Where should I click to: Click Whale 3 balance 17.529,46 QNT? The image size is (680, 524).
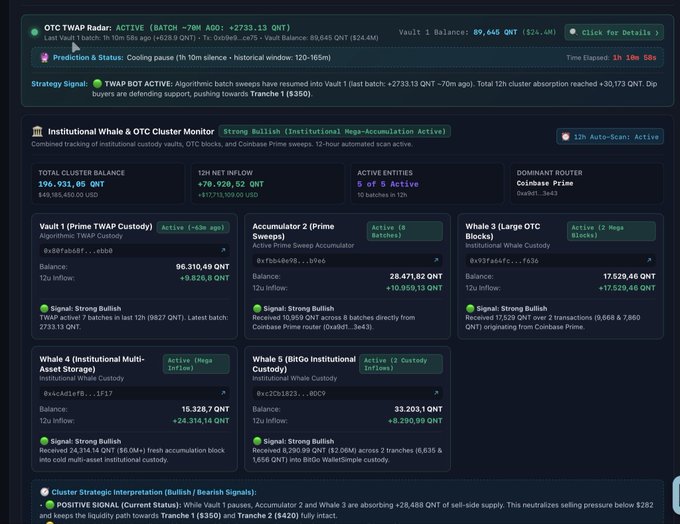tap(629, 276)
